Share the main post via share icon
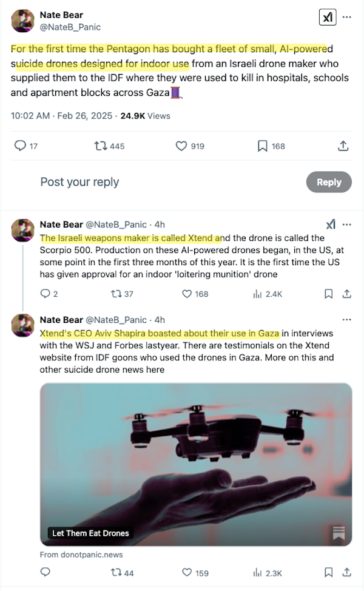Viewport: 364px width, 591px height. [x=343, y=146]
